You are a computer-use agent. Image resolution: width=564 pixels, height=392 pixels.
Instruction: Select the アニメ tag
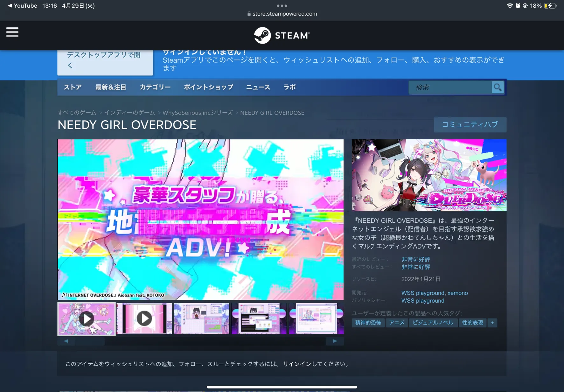[x=397, y=323]
